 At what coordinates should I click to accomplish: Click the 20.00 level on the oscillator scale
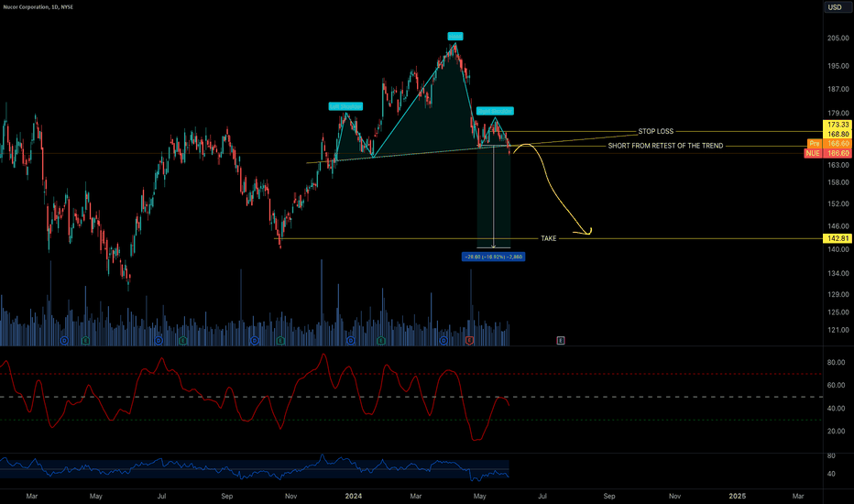click(x=836, y=431)
